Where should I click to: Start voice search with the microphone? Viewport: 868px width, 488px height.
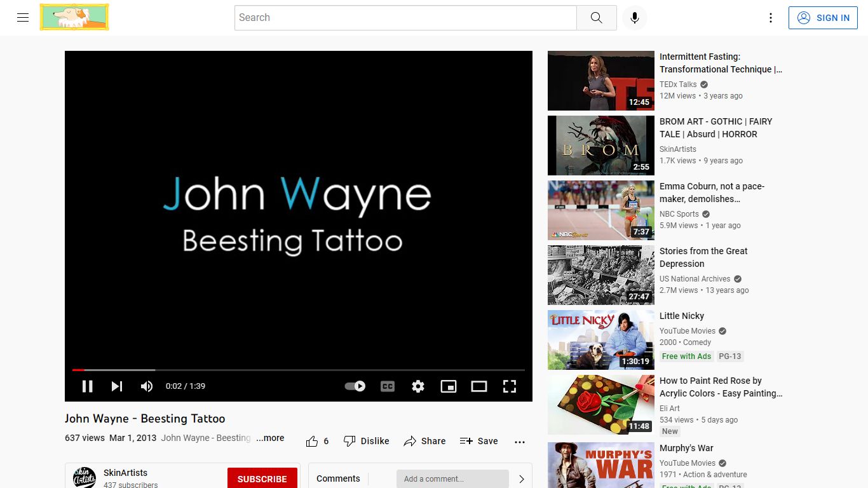[x=634, y=18]
